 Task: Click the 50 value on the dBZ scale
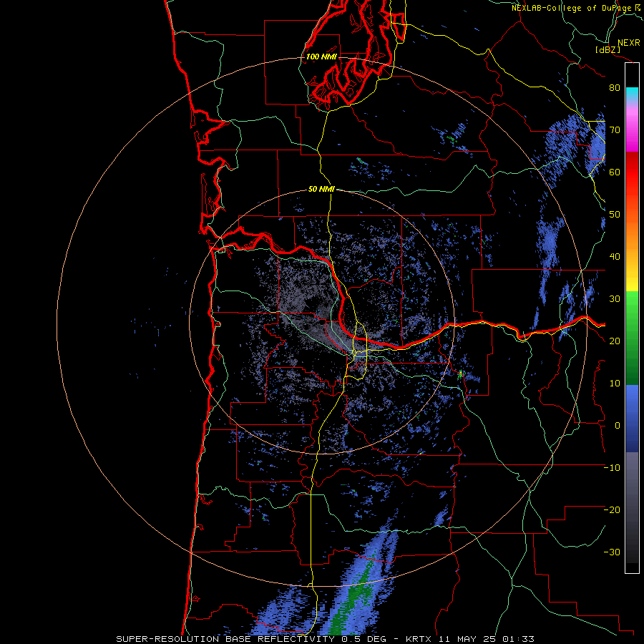[615, 215]
